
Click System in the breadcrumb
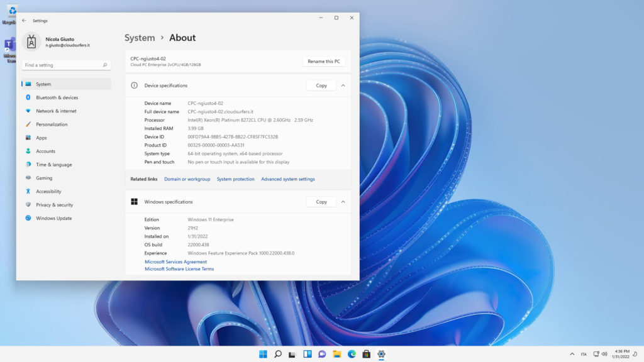point(140,38)
